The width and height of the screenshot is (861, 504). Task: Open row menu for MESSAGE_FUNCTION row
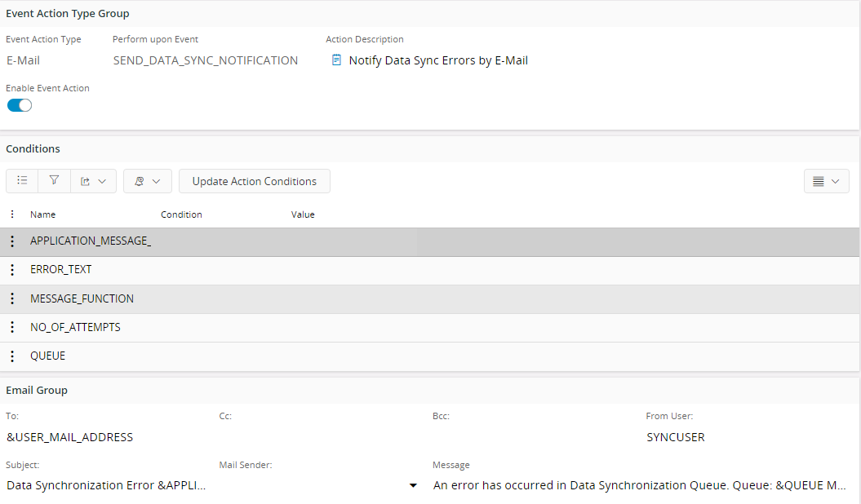(12, 299)
